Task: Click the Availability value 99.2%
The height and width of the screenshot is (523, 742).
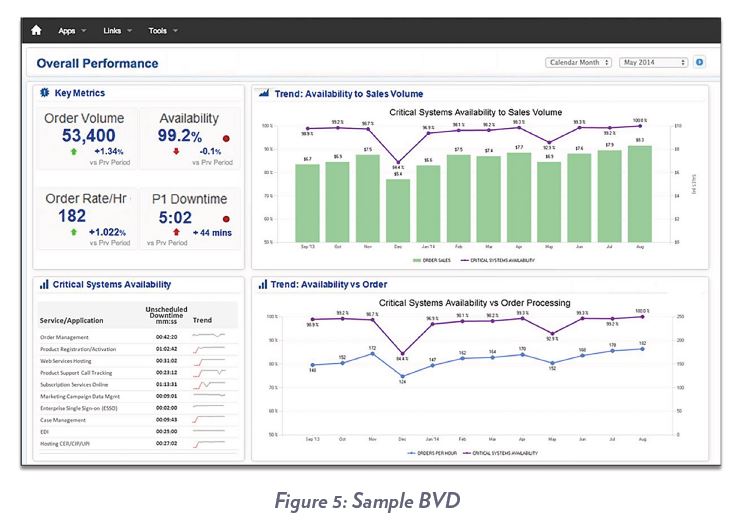Action: (x=180, y=136)
